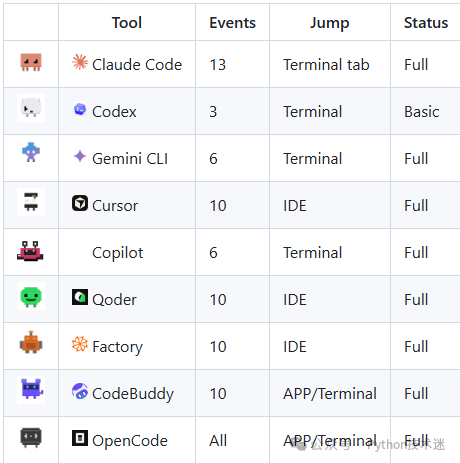Click the events value 3 for Codex

[213, 112]
